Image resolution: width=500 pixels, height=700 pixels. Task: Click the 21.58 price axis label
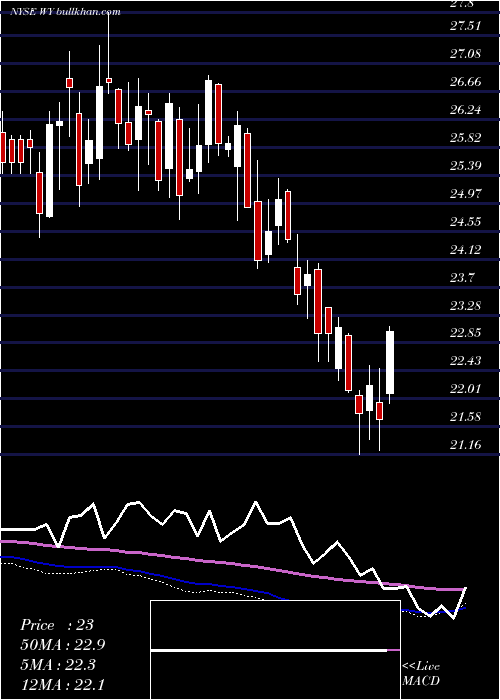tap(466, 417)
